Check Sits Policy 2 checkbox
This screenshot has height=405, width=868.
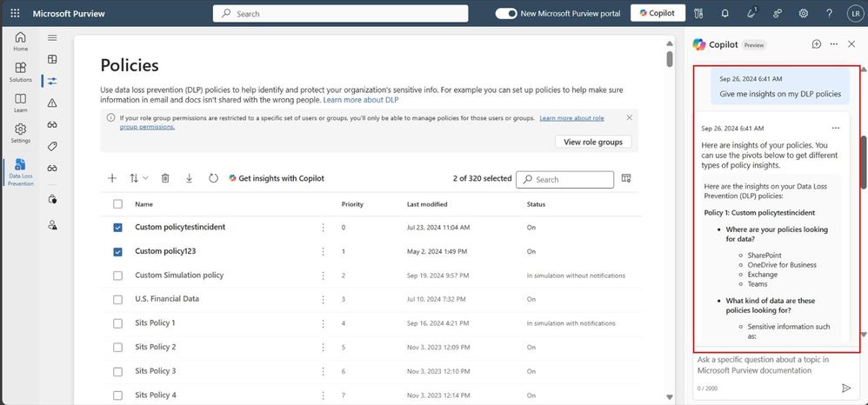tap(117, 348)
